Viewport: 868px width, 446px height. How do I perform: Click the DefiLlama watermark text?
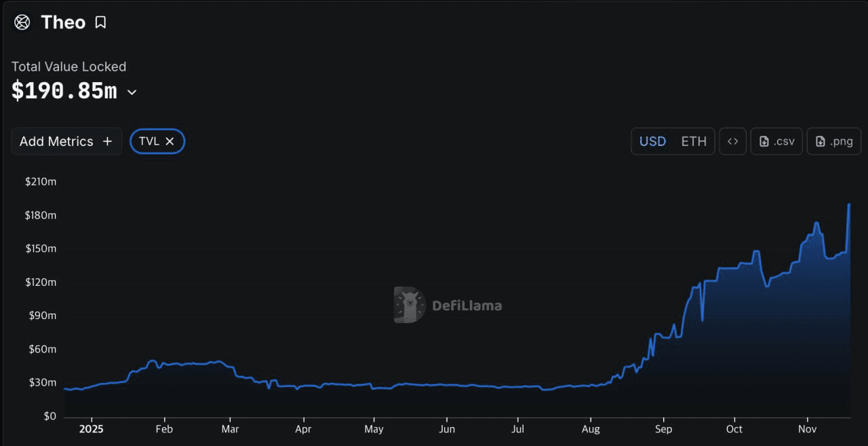(467, 305)
